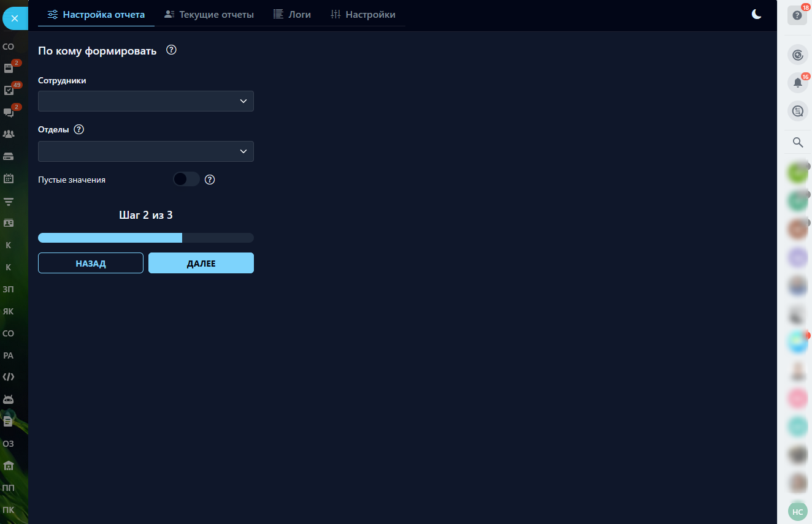
Task: Select the ПП sidebar item
Action: [8, 488]
